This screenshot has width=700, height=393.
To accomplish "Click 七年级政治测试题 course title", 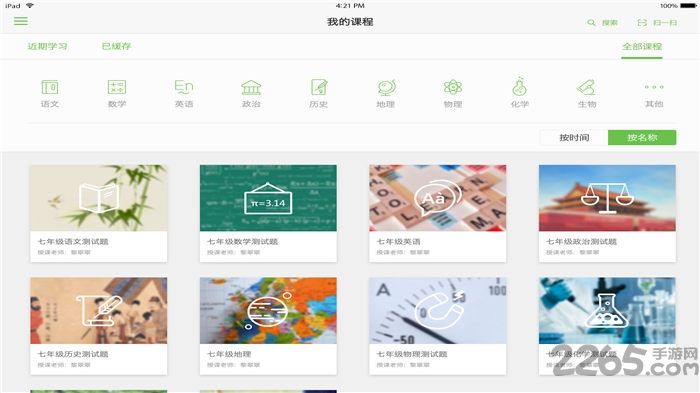I will pyautogui.click(x=581, y=242).
